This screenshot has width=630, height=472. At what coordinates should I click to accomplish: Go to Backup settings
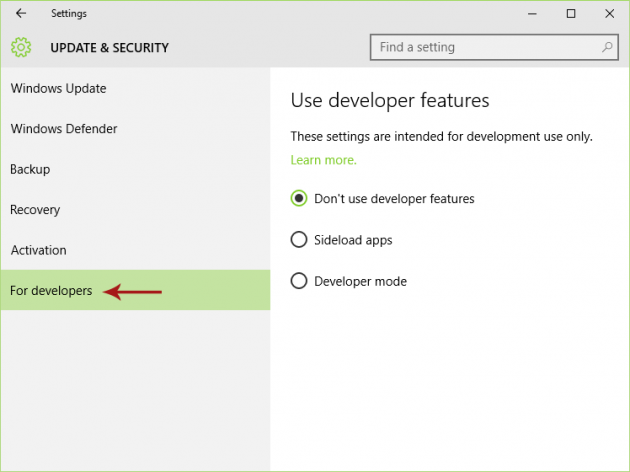pyautogui.click(x=135, y=169)
